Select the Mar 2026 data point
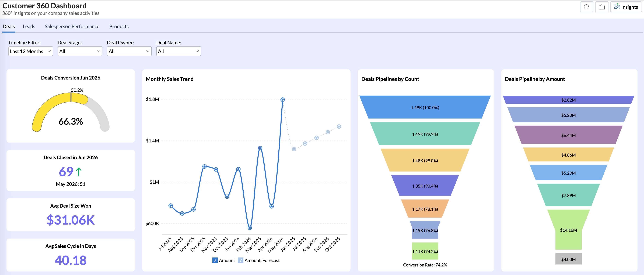Screen dimensions: 644x275 260,148
